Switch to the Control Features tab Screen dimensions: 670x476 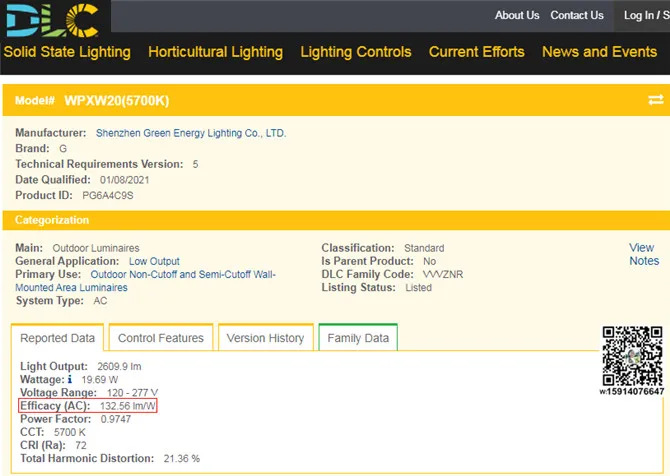pos(160,338)
